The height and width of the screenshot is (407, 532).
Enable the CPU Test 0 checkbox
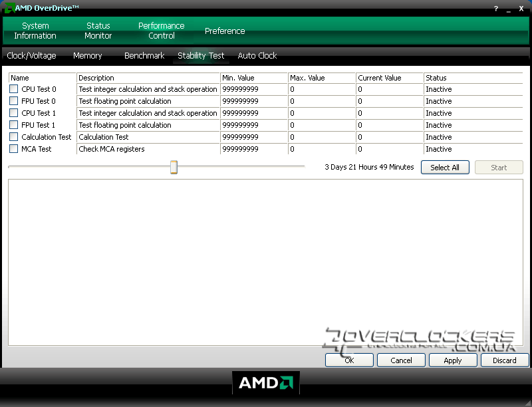tap(13, 89)
